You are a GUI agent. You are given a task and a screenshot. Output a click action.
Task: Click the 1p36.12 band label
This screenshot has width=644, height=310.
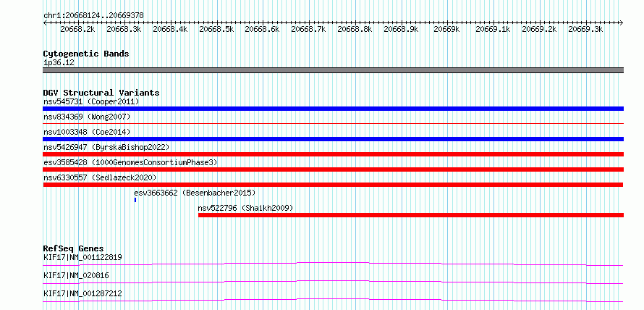tap(59, 63)
